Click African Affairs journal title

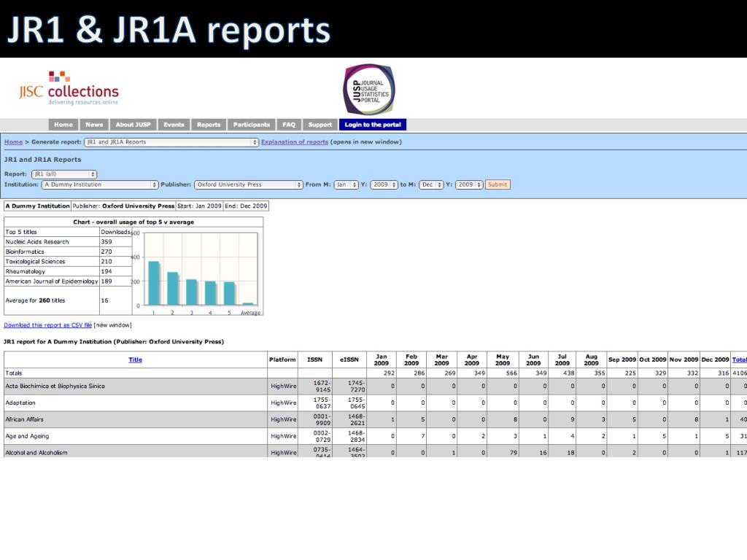[x=24, y=419]
